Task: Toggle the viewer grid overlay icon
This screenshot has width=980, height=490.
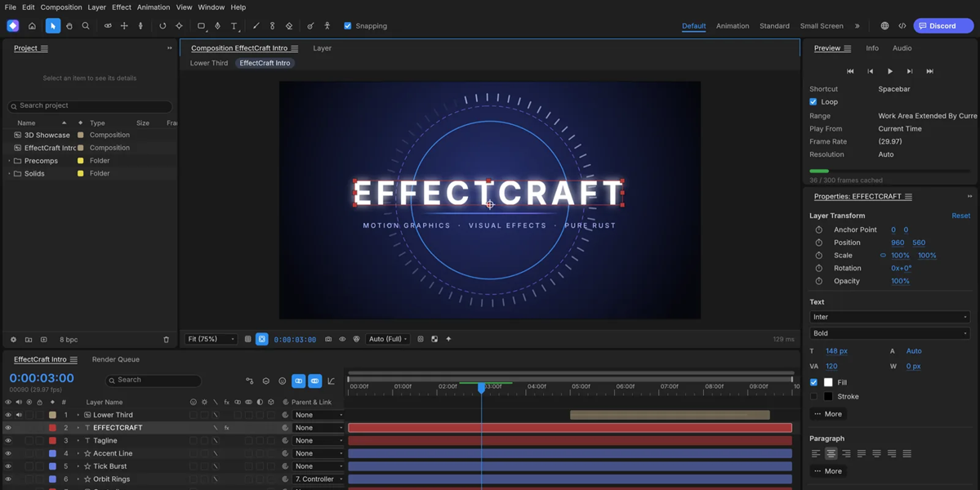Action: coord(247,339)
